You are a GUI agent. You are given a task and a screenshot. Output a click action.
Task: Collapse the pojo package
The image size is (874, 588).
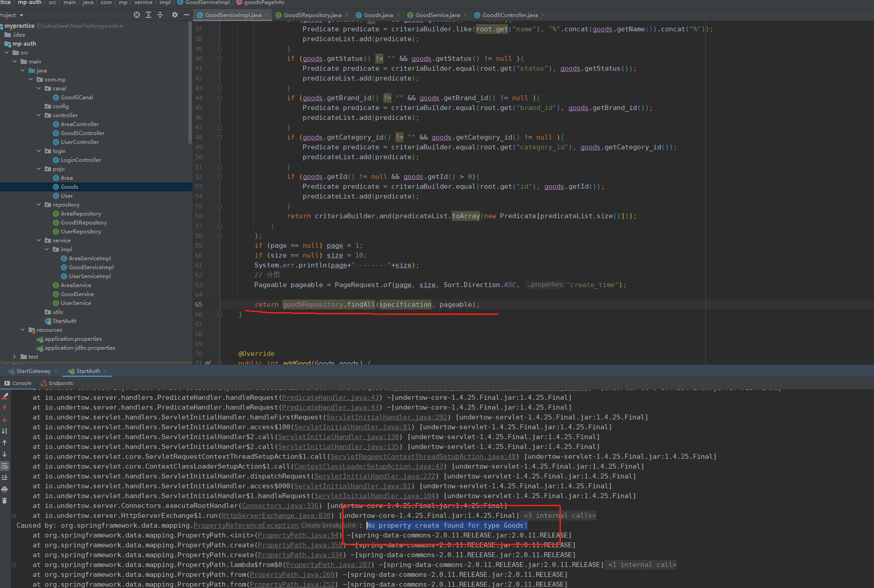pyautogui.click(x=39, y=169)
